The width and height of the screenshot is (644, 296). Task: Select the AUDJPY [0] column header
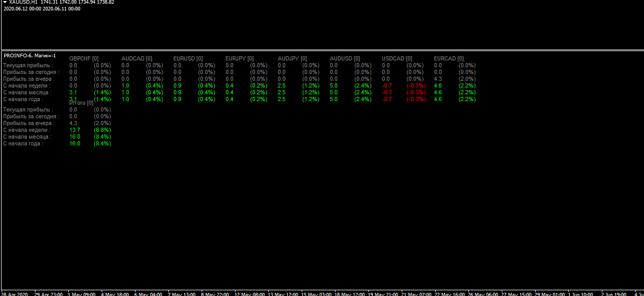[x=292, y=59]
